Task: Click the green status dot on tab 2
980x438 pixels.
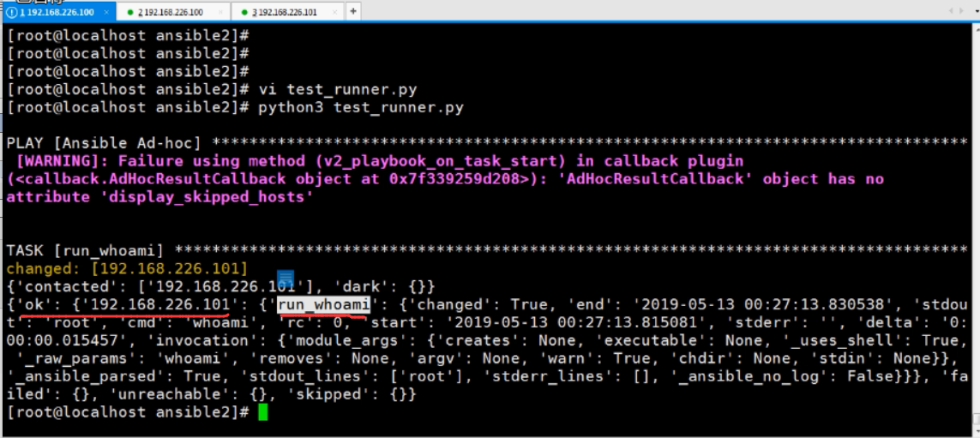Action: [x=130, y=13]
